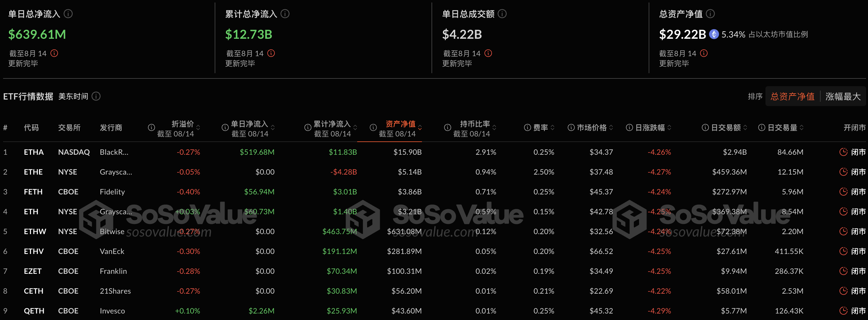This screenshot has height=320, width=868.
Task: Click info icon next to ETF行情数据 美东时间
Action: coord(96,96)
